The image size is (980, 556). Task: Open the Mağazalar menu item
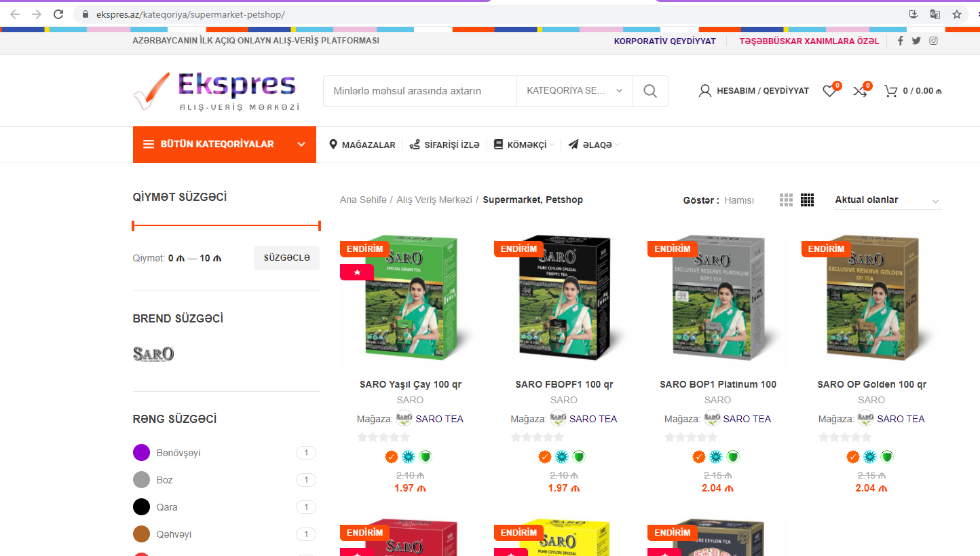click(x=362, y=145)
